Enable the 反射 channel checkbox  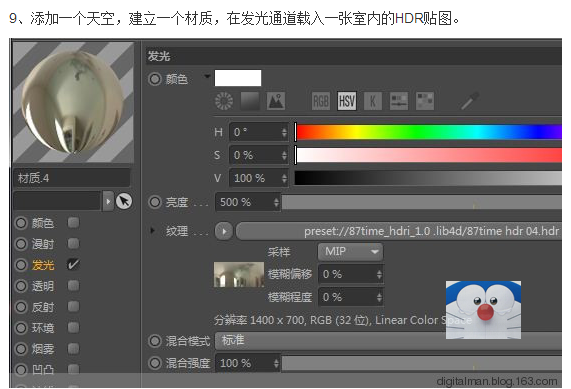click(74, 307)
